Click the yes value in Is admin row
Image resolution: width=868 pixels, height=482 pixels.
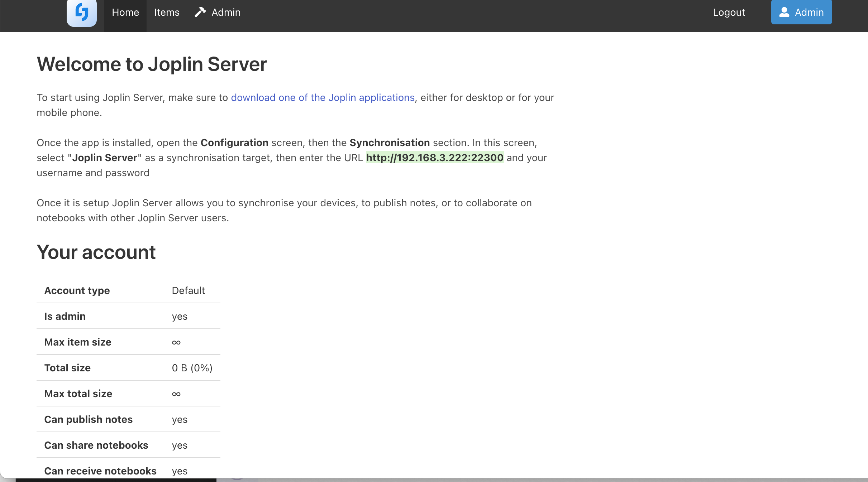point(180,317)
